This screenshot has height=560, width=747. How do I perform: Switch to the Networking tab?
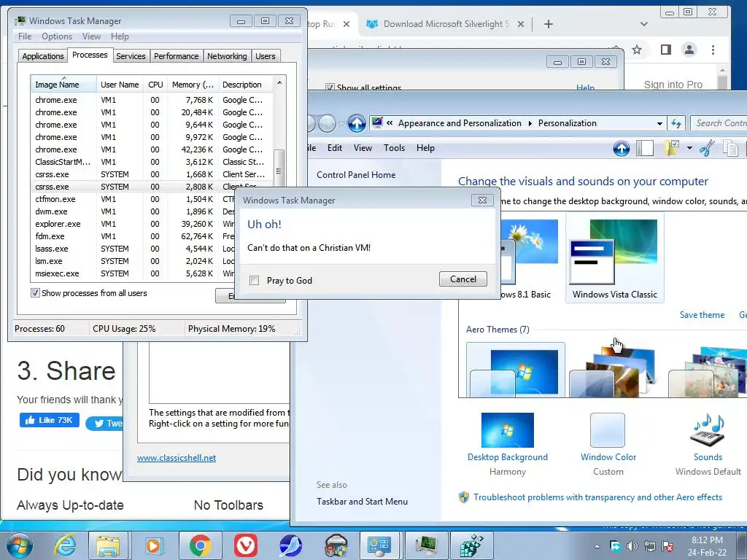[x=227, y=56]
